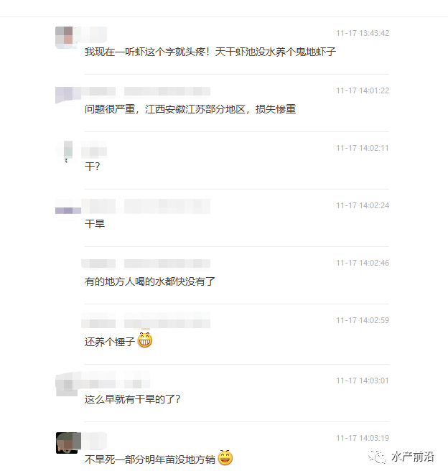This screenshot has height=476, width=448.
Task: Open the avatar of the first commenter
Action: [x=64, y=37]
